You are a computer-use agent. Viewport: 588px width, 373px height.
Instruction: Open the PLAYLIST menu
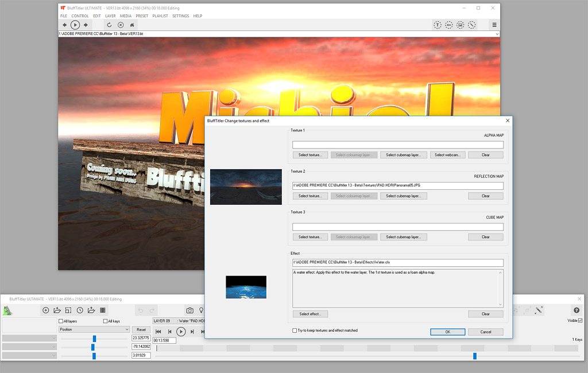point(160,15)
